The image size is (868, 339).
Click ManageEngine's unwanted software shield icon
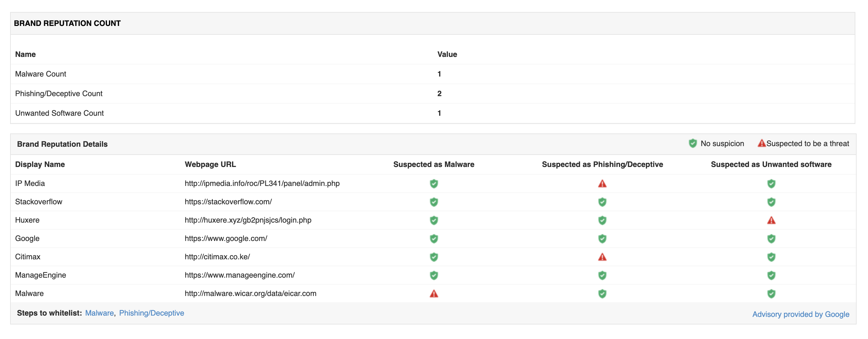coord(771,275)
